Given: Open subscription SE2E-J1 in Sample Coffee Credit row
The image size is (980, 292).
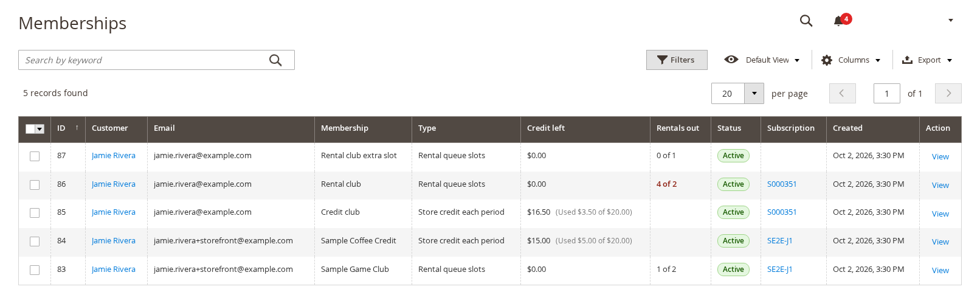Looking at the screenshot, I should point(780,241).
